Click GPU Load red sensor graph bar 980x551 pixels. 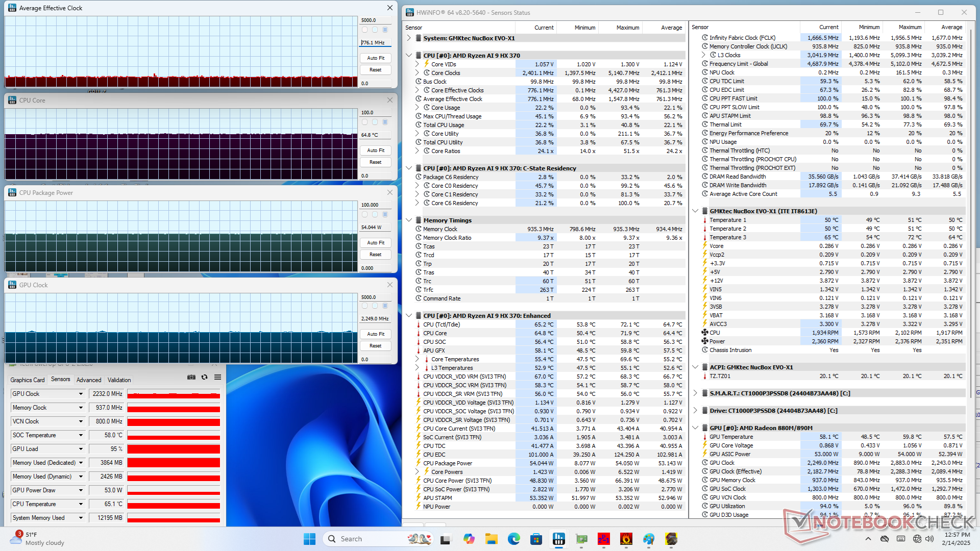[174, 449]
